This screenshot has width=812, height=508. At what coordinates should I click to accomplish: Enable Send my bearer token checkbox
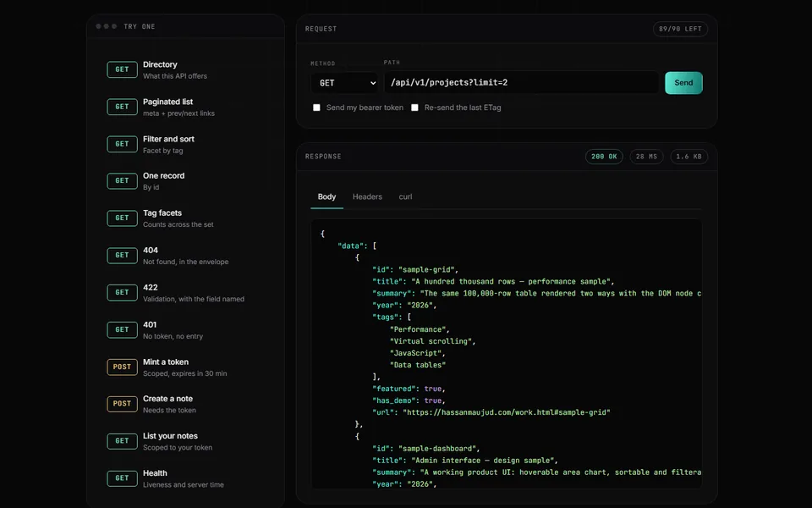pyautogui.click(x=316, y=108)
